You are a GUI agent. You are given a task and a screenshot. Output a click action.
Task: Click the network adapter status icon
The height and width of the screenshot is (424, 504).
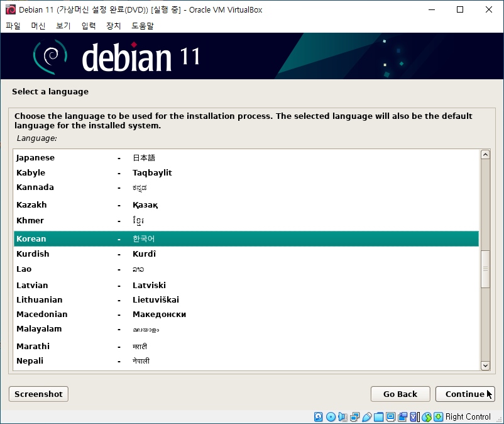pyautogui.click(x=355, y=417)
